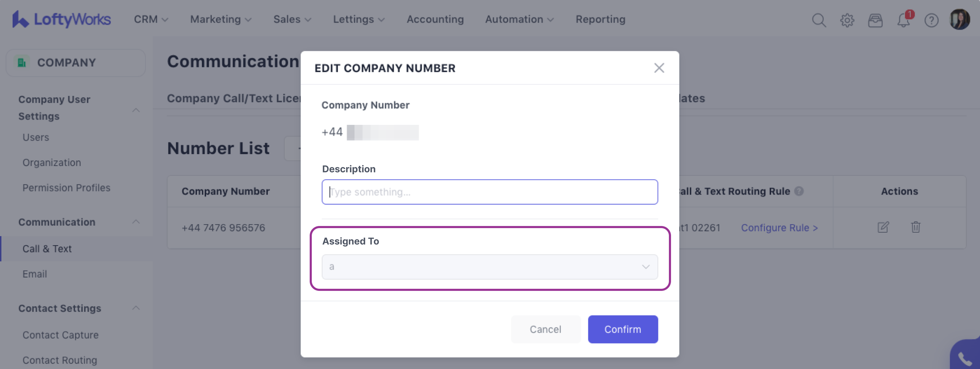Click the Configure Rule link
The image size is (980, 369).
(x=779, y=228)
